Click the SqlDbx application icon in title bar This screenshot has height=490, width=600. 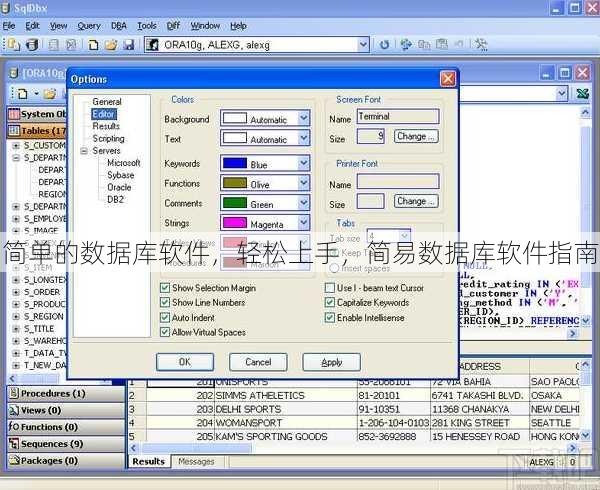[5, 8]
